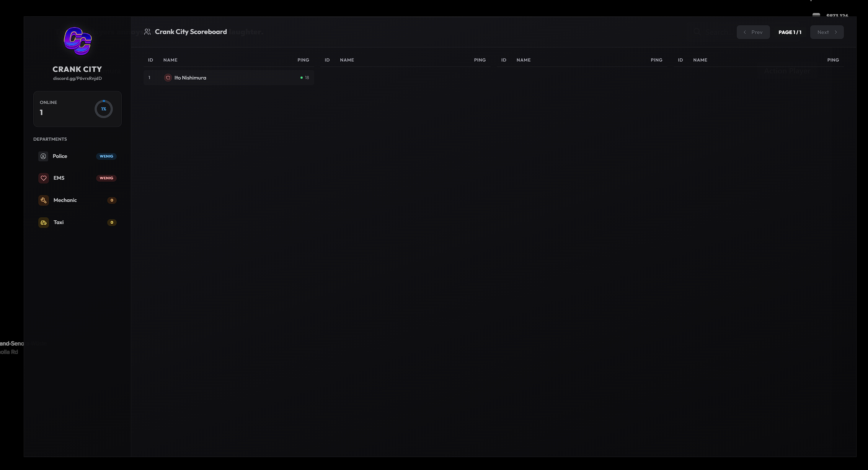Viewport: 868px width, 470px height.
Task: Click the PAGE 1/1 indicator
Action: (790, 32)
